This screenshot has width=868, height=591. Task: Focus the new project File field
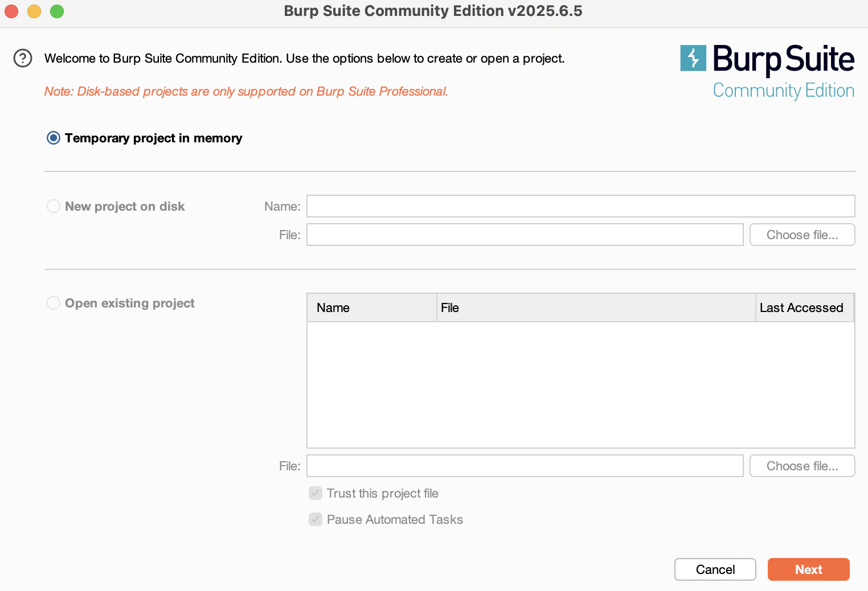tap(525, 235)
